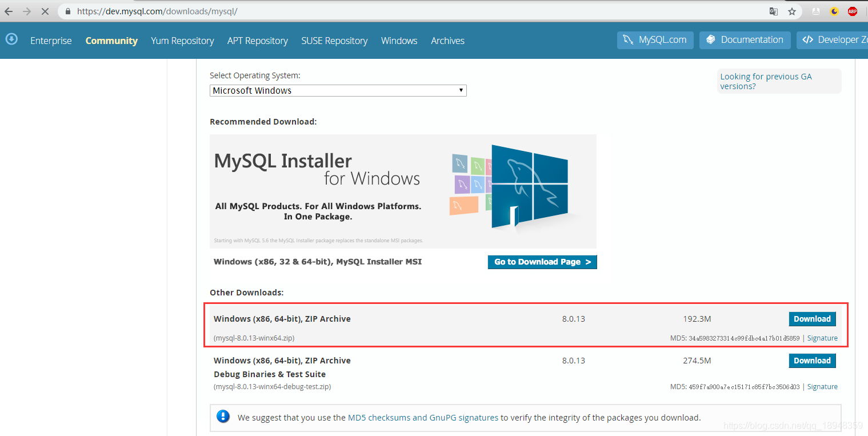Click the code brackets Developer Zone icon
Image resolution: width=868 pixels, height=436 pixels.
[807, 40]
